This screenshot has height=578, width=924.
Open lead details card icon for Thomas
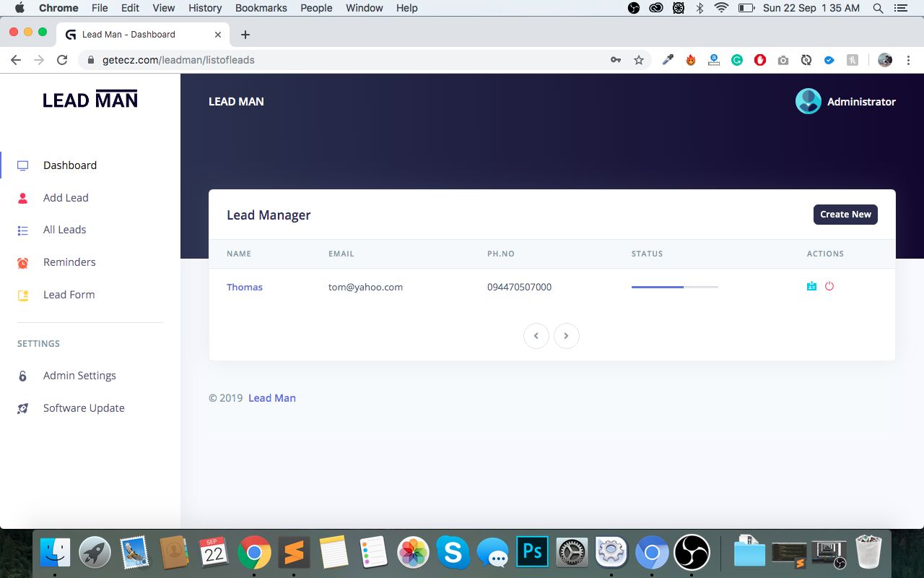coord(812,286)
